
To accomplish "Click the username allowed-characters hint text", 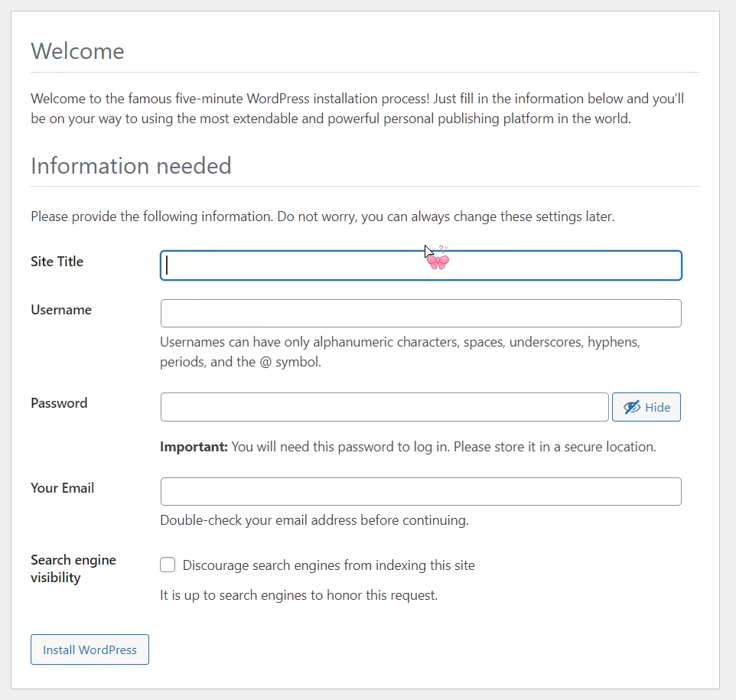I will [399, 352].
